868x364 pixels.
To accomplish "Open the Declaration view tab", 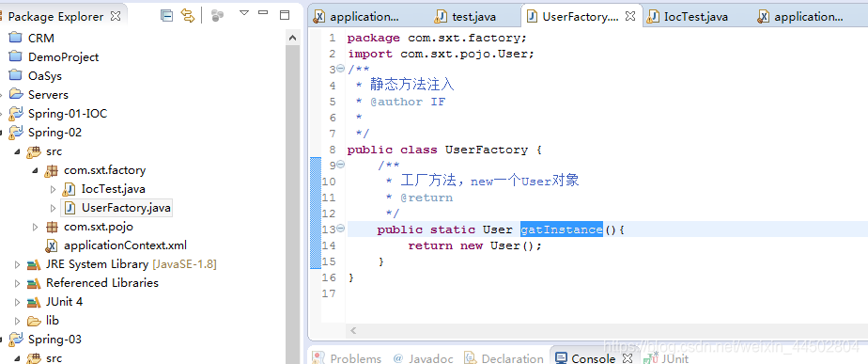I will coord(504,358).
